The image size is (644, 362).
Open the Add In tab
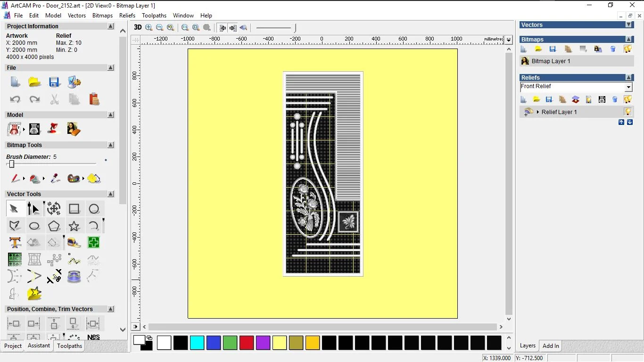coord(551,346)
